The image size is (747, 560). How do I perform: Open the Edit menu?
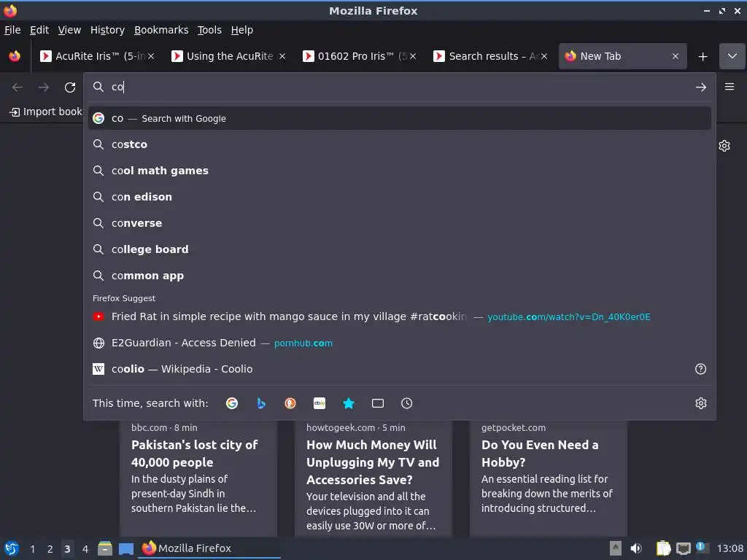pos(39,30)
